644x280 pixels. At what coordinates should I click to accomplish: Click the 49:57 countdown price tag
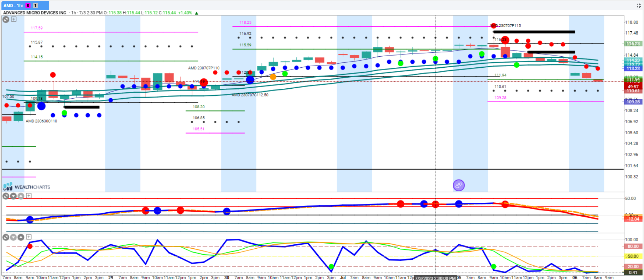pos(633,87)
